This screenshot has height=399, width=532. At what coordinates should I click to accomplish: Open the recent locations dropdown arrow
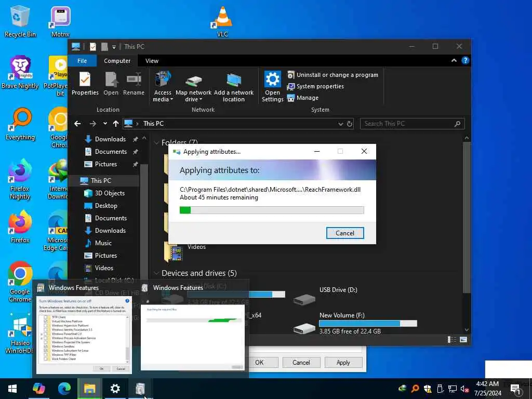(x=105, y=124)
